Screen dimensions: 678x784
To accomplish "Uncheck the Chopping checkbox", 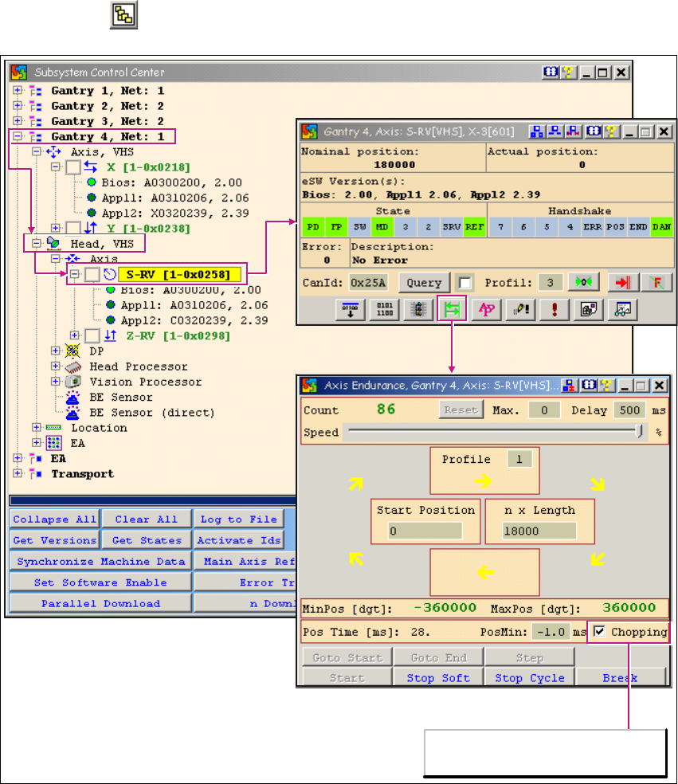I will 600,632.
